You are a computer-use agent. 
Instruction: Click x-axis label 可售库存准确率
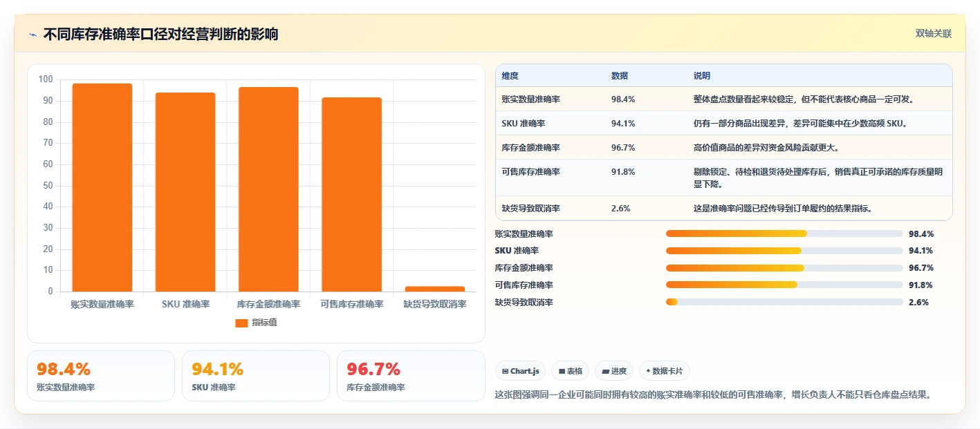coord(351,304)
